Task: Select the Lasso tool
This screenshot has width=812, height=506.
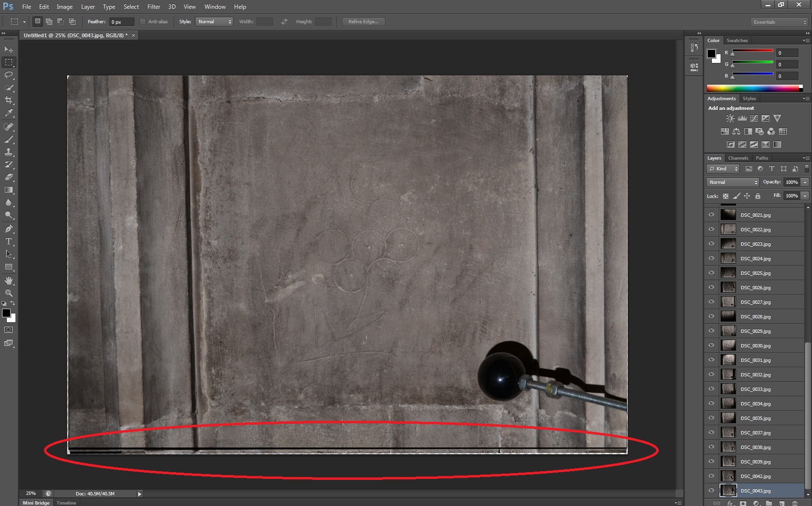Action: [9, 75]
